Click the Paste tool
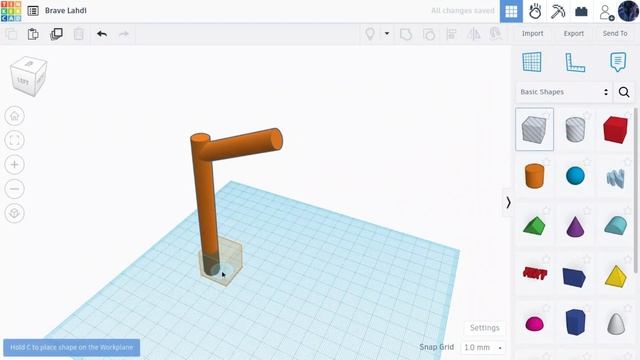Viewport: 640px width, 360px height. point(33,34)
